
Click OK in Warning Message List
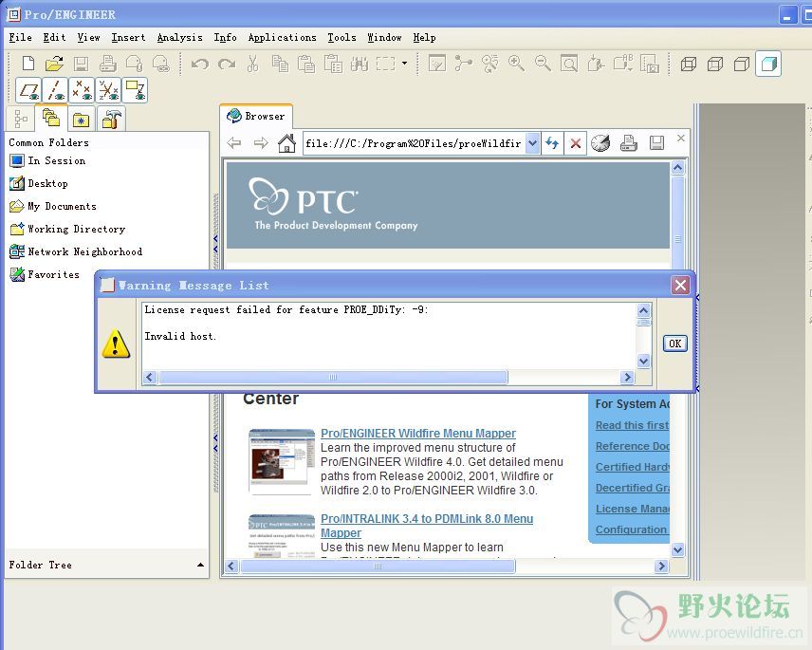pos(674,344)
